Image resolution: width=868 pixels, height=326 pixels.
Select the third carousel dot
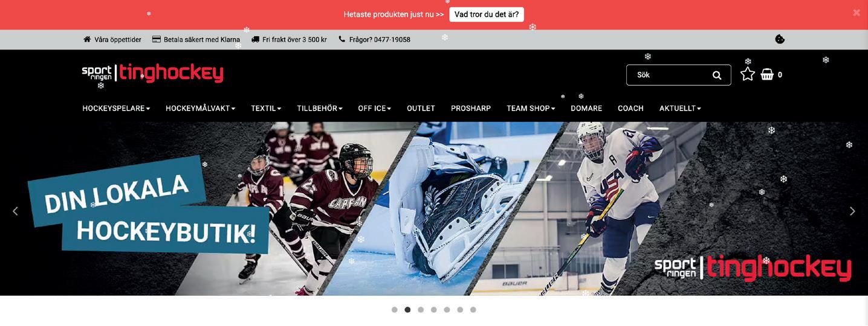point(421,310)
